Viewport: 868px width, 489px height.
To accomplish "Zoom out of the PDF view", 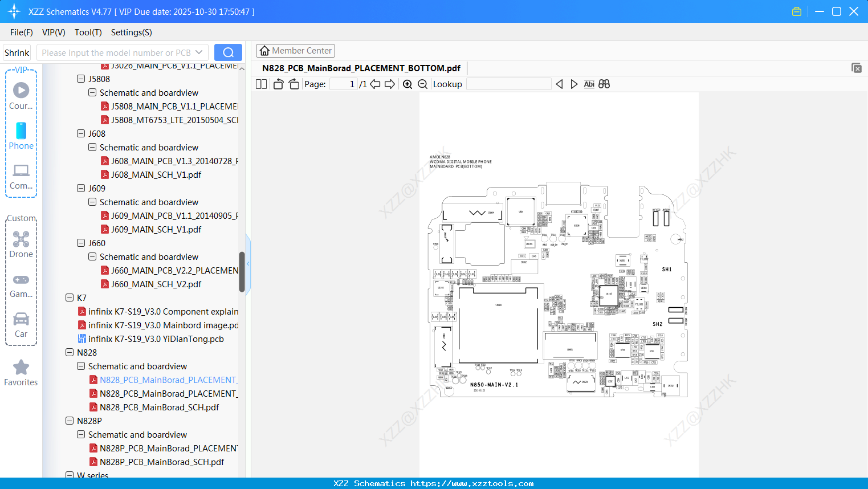I will click(x=422, y=84).
